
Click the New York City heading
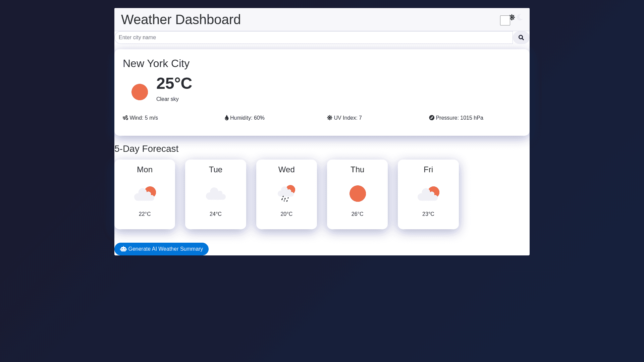(x=156, y=63)
